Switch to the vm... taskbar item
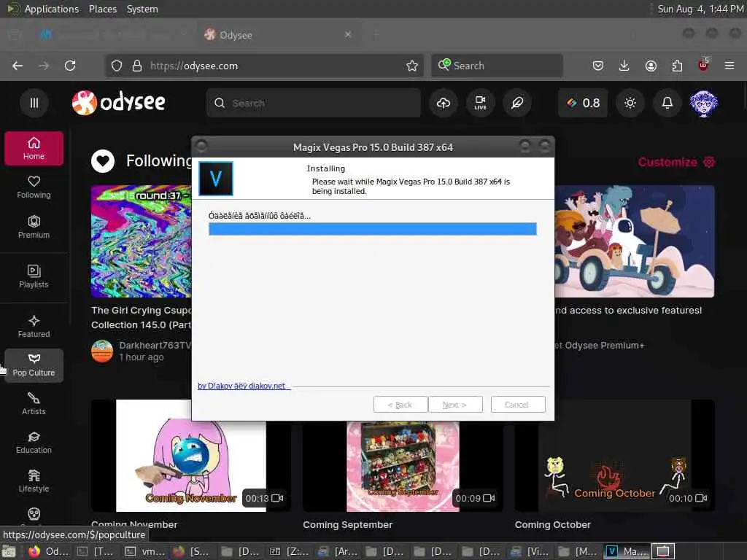747x560 pixels. 145,551
